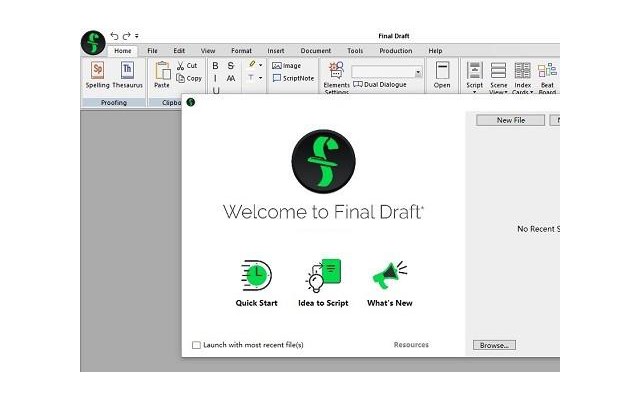Insert a ScriptNote
Image resolution: width=640 pixels, height=400 pixels.
point(293,78)
